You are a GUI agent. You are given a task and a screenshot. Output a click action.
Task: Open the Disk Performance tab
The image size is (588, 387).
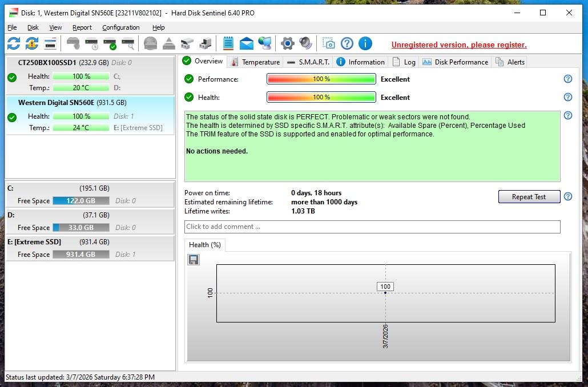pos(456,62)
